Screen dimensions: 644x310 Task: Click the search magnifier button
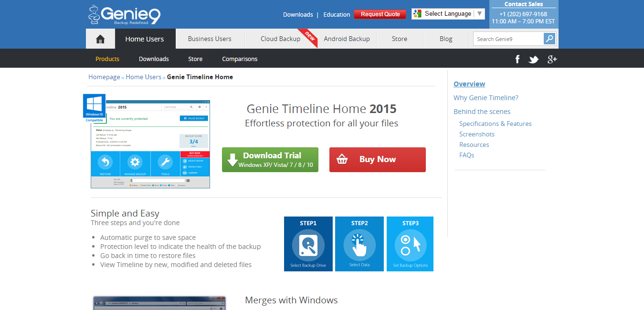[549, 39]
